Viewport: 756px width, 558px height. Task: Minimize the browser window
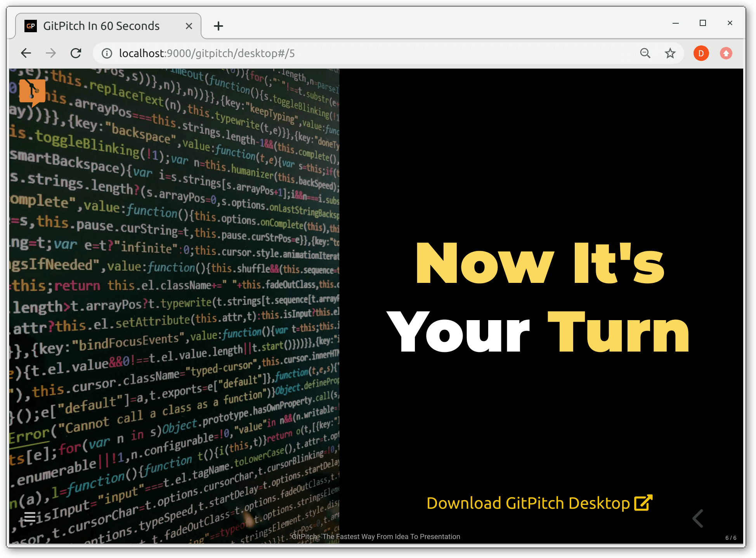(676, 23)
